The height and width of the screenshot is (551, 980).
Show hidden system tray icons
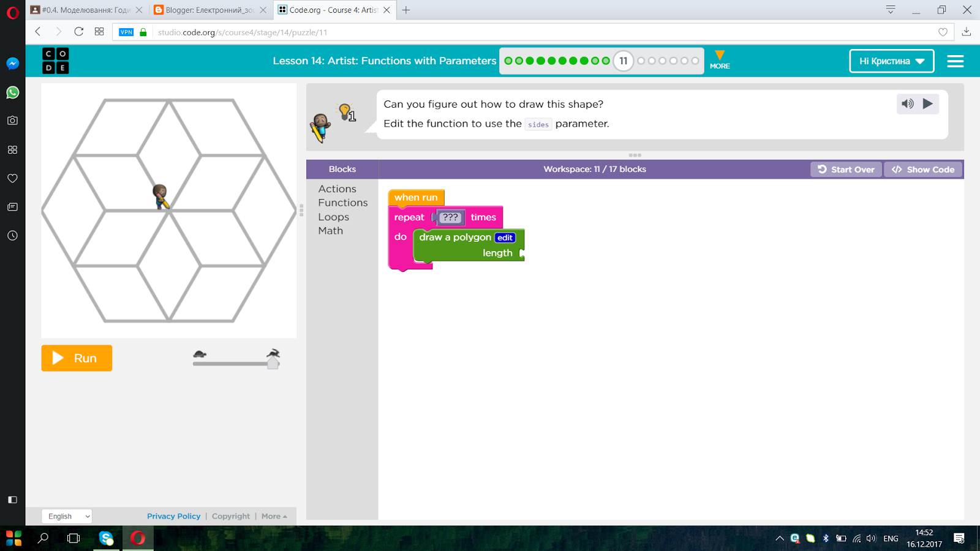[780, 539]
